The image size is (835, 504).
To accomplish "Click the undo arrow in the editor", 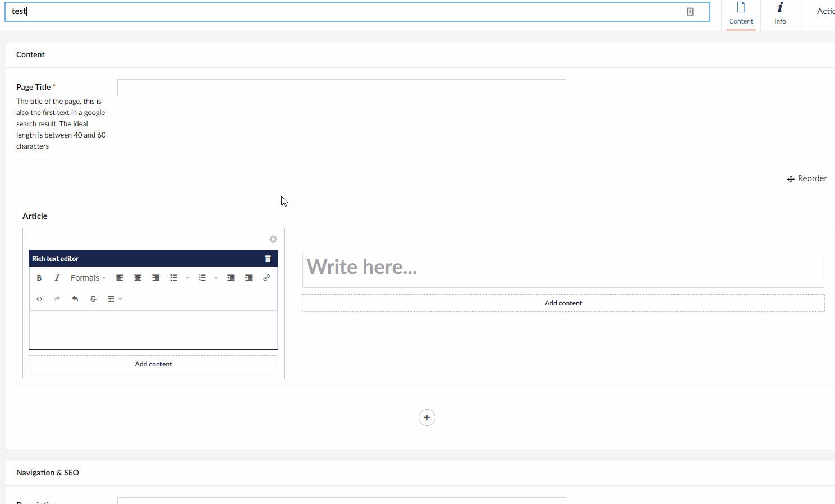I will (x=75, y=299).
